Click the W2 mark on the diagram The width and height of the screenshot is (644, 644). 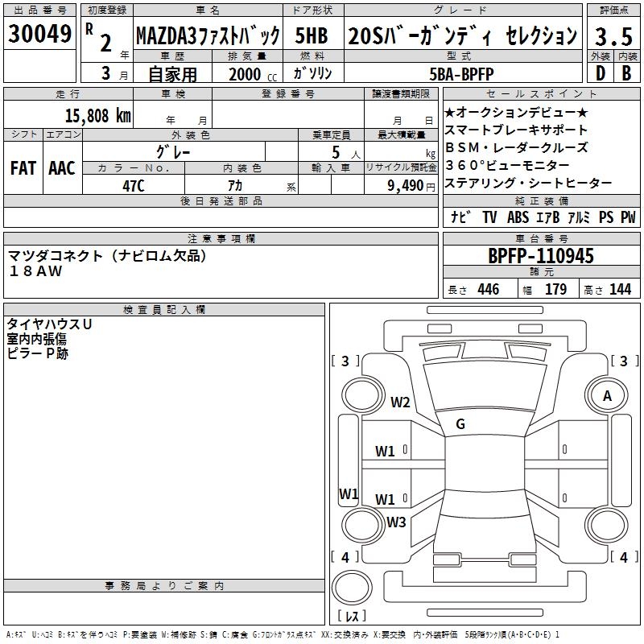point(400,402)
